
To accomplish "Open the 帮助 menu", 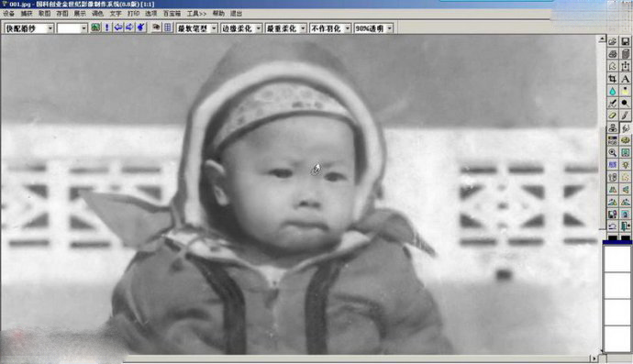I will (218, 14).
